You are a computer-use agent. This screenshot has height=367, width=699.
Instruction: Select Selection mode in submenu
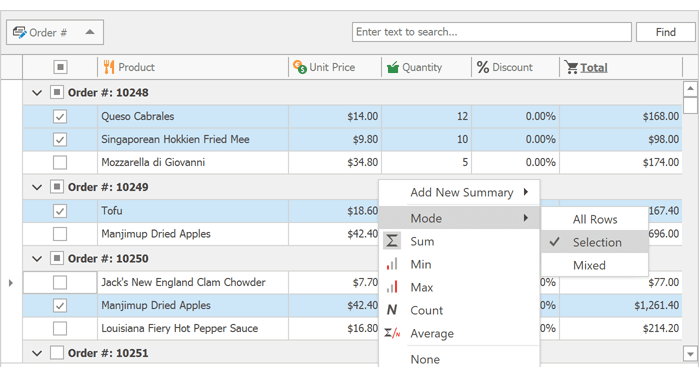(595, 242)
